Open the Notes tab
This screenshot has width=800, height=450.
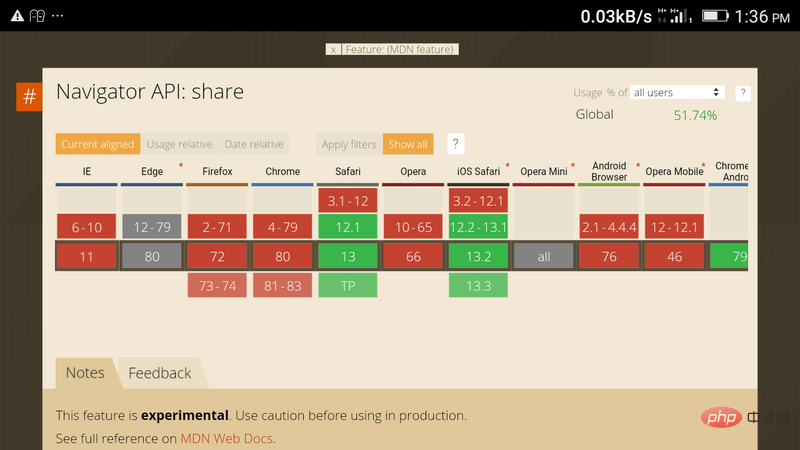(x=85, y=373)
